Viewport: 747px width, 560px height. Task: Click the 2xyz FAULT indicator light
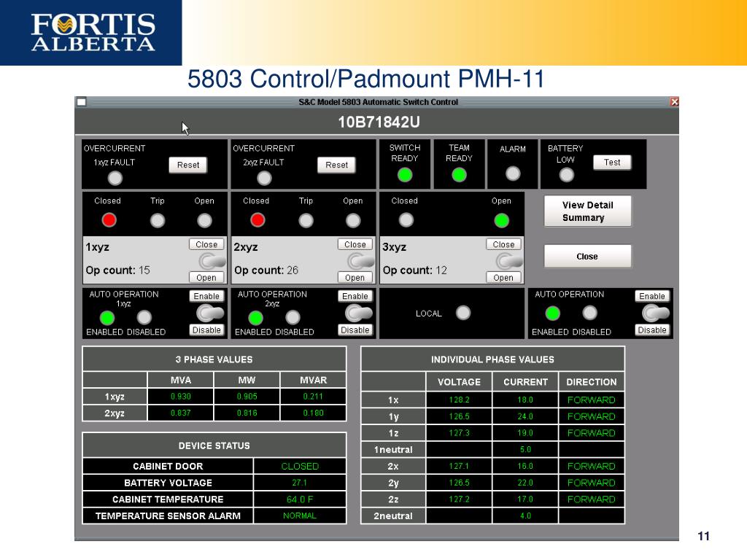tap(264, 178)
